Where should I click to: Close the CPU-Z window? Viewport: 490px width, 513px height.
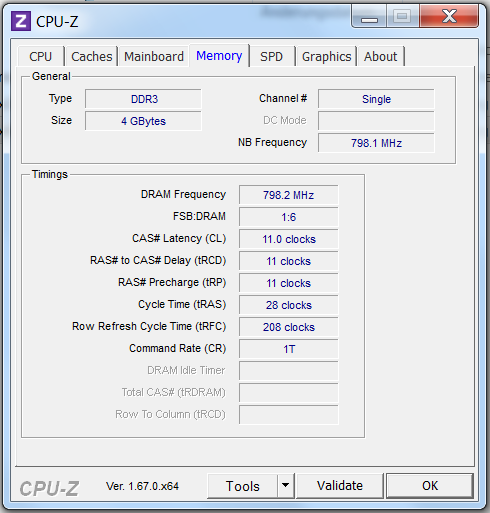[449, 16]
